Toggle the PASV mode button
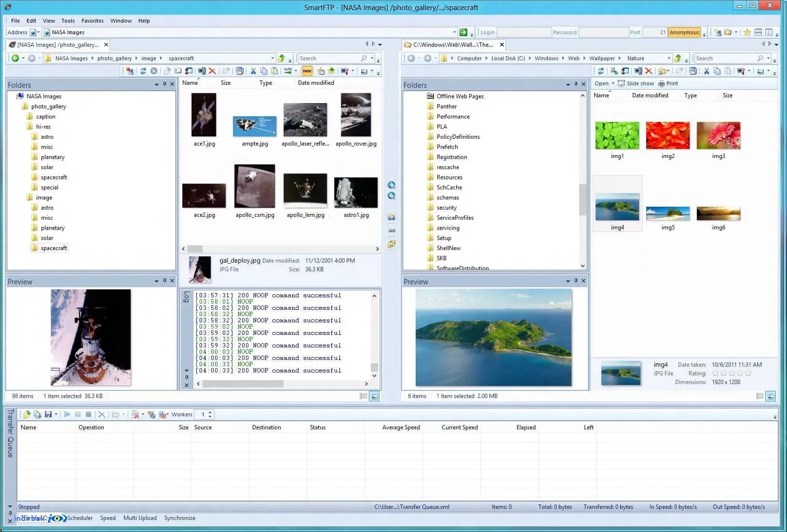This screenshot has width=787, height=532. pos(307,71)
